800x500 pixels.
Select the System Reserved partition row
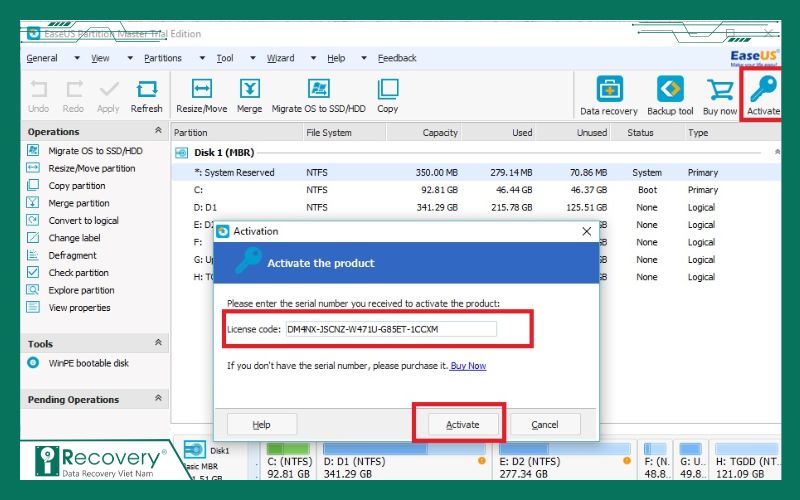pos(476,172)
